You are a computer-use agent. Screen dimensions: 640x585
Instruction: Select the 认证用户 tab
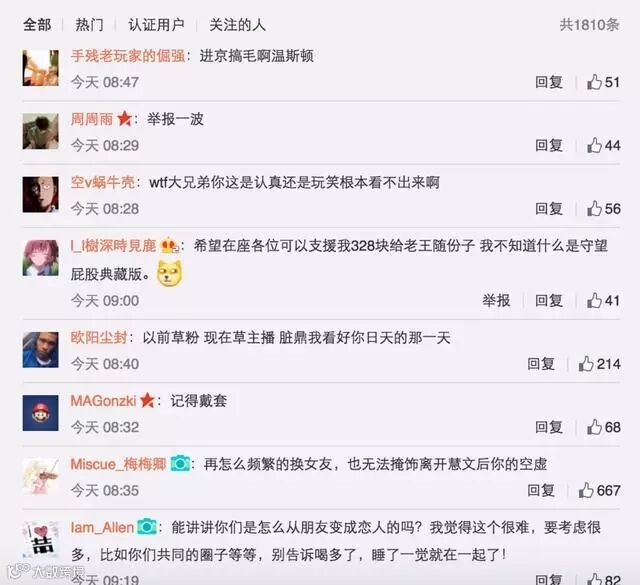pyautogui.click(x=156, y=25)
